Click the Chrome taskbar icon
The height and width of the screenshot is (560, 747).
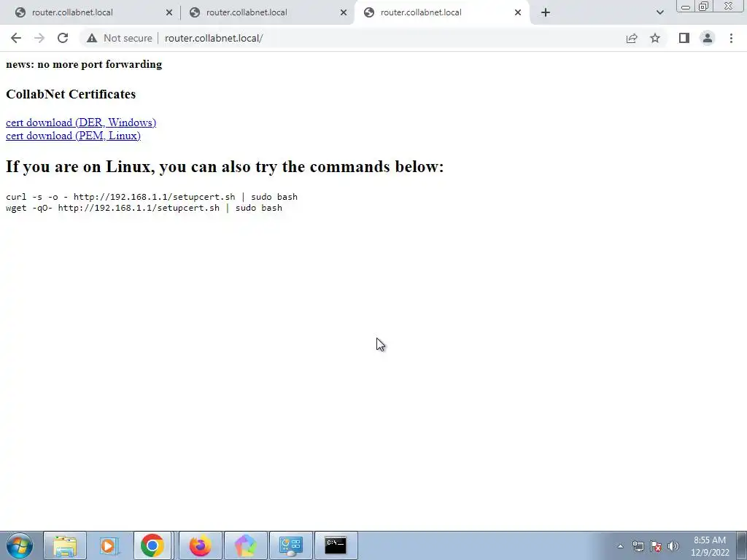pos(152,545)
